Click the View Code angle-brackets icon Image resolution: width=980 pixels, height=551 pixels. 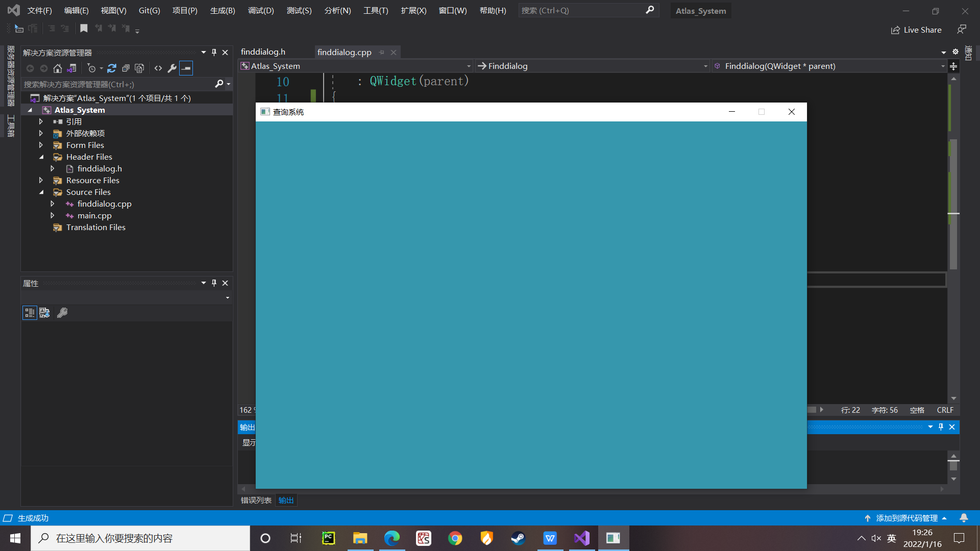tap(158, 68)
